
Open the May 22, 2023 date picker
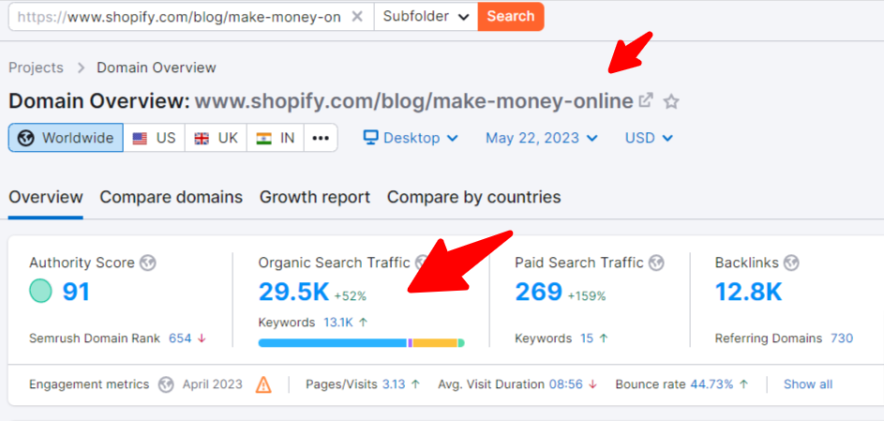point(541,138)
